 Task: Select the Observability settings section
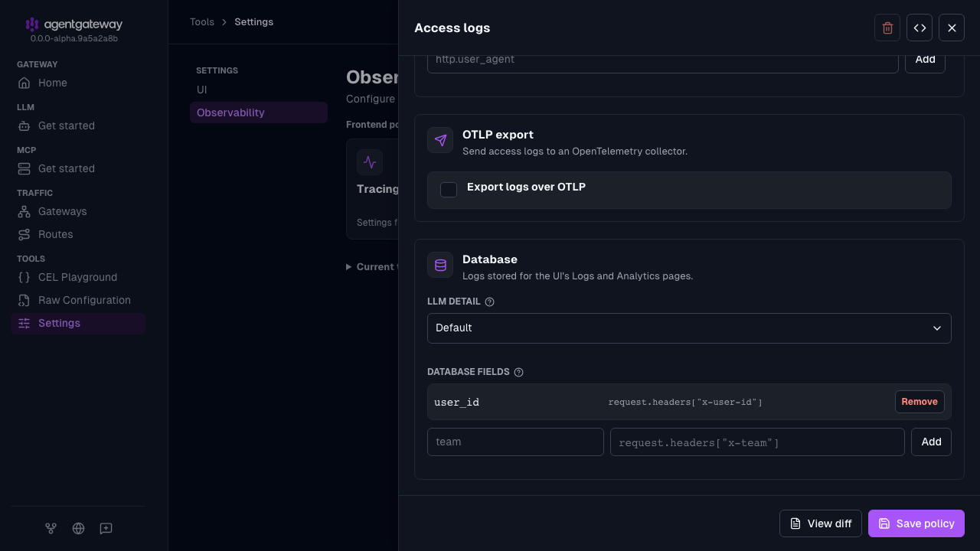(259, 112)
